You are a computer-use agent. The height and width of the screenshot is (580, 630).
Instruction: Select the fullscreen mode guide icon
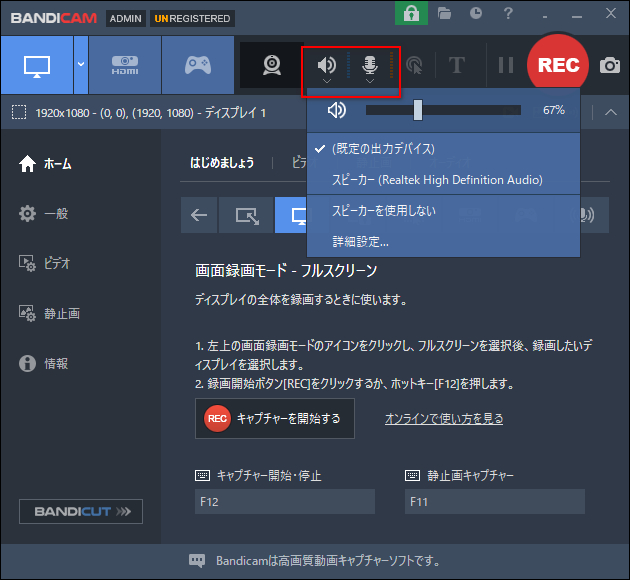[x=291, y=215]
